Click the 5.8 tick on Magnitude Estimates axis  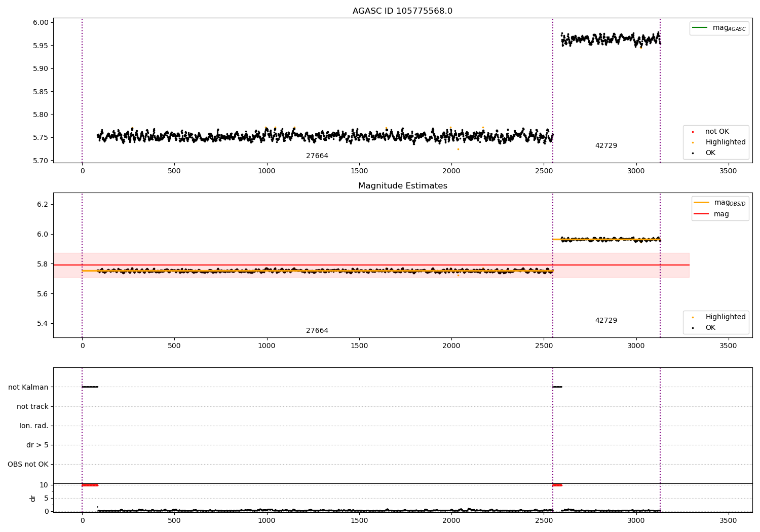(x=43, y=264)
